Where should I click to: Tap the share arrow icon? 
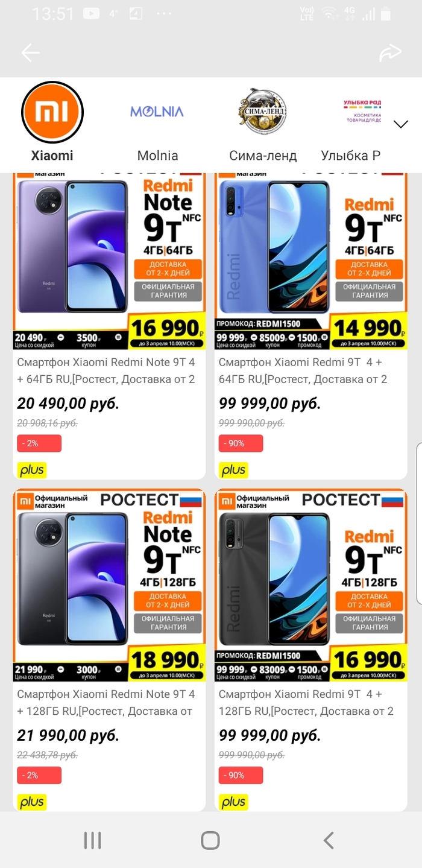(x=391, y=53)
